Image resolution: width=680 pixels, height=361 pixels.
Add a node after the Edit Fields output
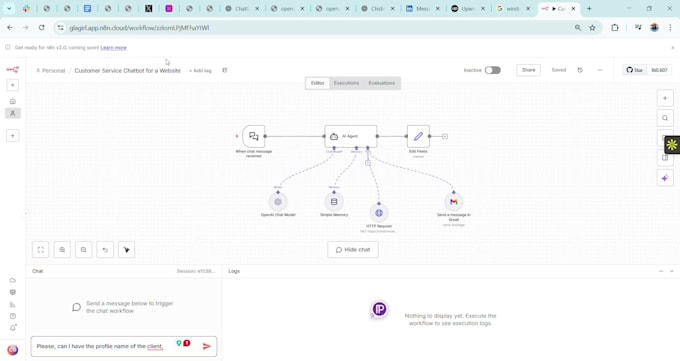click(x=445, y=136)
